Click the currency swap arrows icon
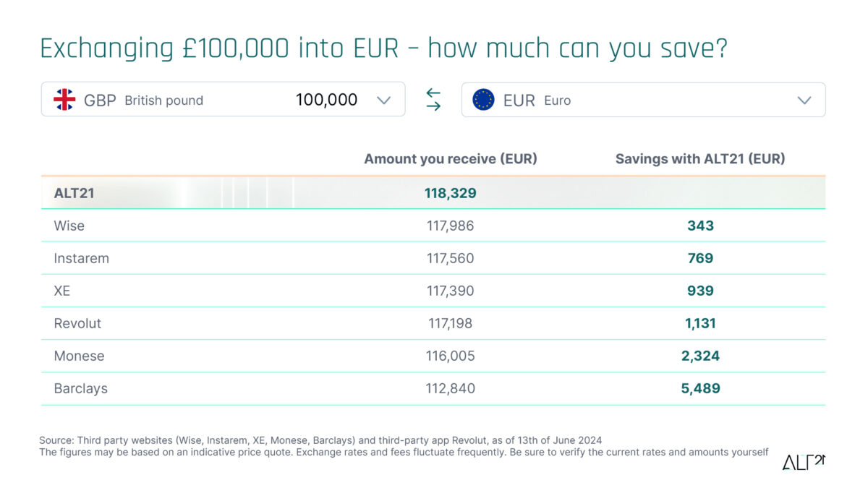This screenshot has height=488, width=868. (433, 100)
